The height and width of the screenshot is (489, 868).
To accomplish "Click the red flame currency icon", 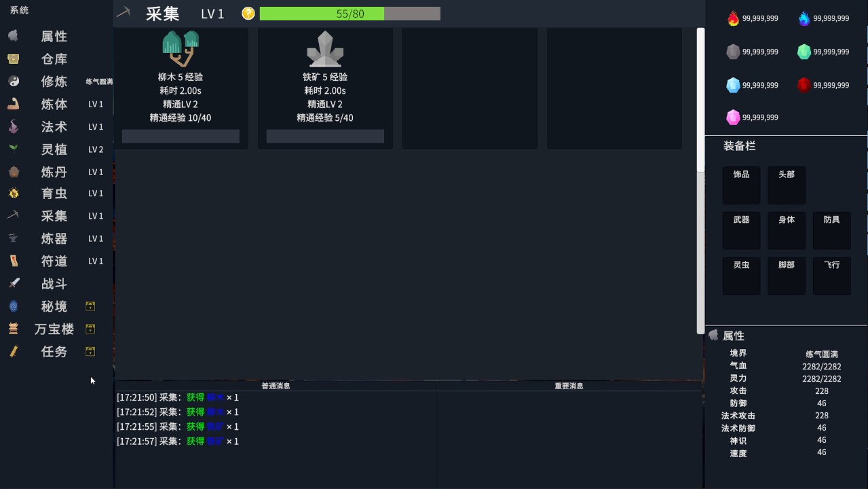I will [x=733, y=18].
